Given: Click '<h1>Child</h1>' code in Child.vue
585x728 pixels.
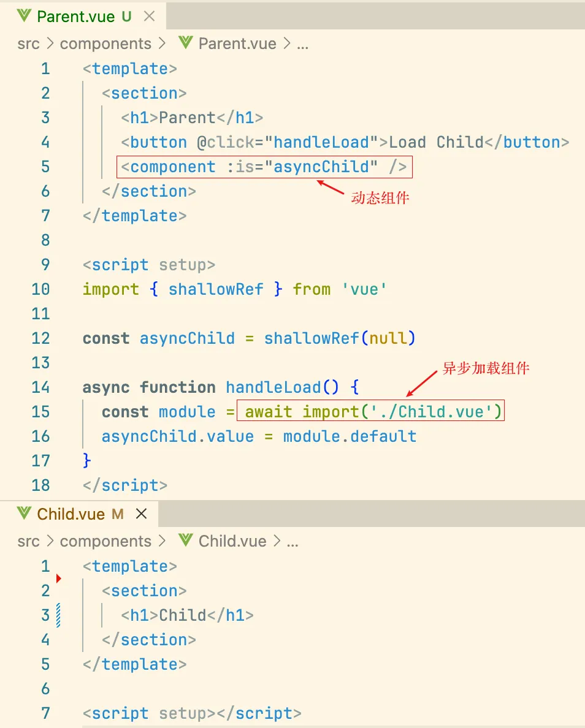Looking at the screenshot, I should coord(187,615).
